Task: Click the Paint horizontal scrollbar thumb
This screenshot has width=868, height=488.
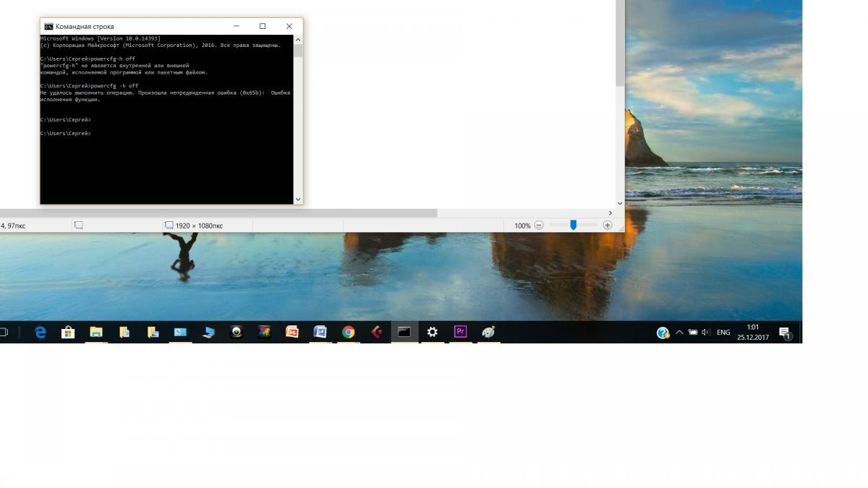Action: pyautogui.click(x=218, y=213)
